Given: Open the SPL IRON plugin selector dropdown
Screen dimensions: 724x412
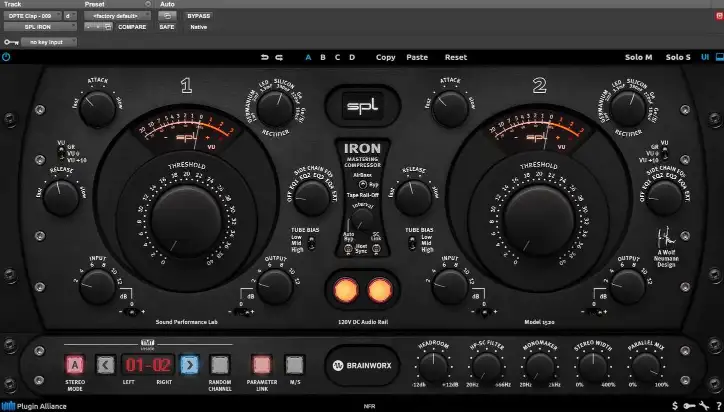Looking at the screenshot, I should (x=40, y=27).
